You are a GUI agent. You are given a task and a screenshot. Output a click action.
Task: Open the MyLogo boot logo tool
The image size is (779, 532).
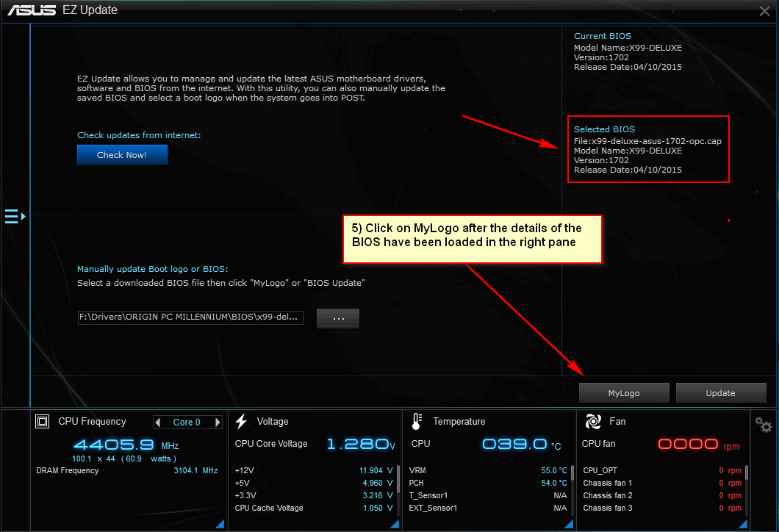point(624,393)
